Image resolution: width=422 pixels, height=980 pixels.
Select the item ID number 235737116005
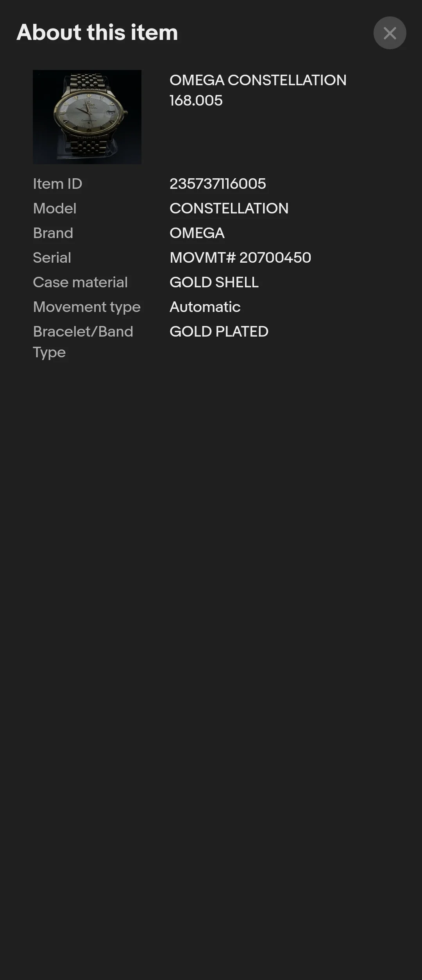click(218, 184)
